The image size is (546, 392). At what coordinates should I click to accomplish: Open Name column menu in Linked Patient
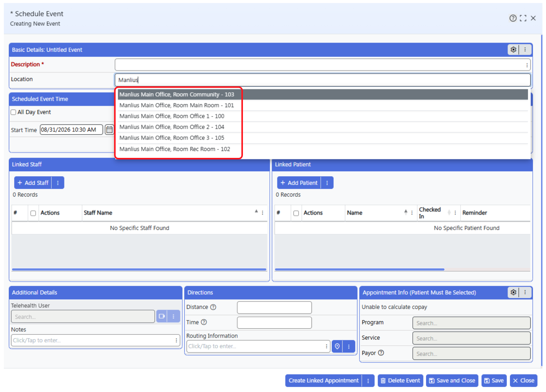[412, 213]
